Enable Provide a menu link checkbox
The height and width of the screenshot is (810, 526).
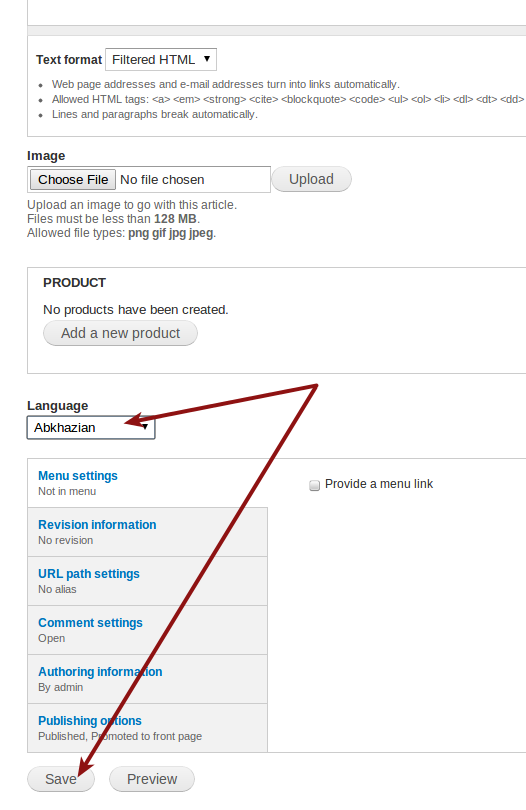314,485
